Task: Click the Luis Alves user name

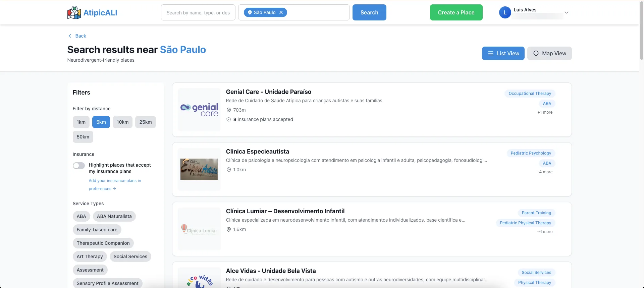Action: click(x=525, y=10)
